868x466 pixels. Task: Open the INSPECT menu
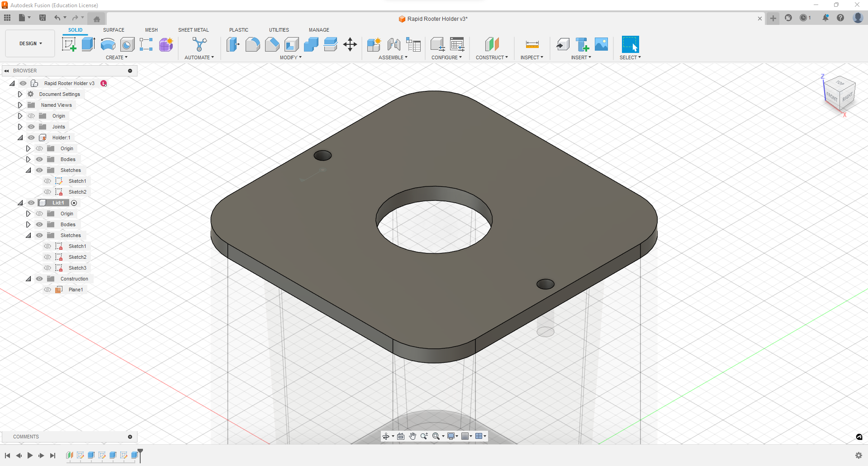tap(532, 57)
